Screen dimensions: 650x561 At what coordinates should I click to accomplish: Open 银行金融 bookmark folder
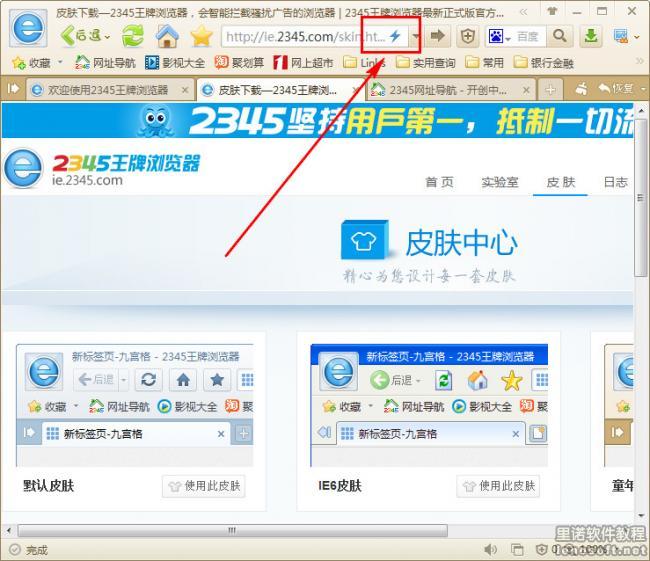click(544, 63)
